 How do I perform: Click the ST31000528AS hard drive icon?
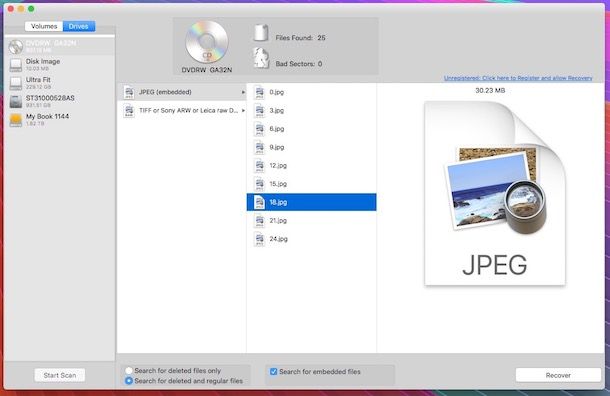tap(16, 102)
